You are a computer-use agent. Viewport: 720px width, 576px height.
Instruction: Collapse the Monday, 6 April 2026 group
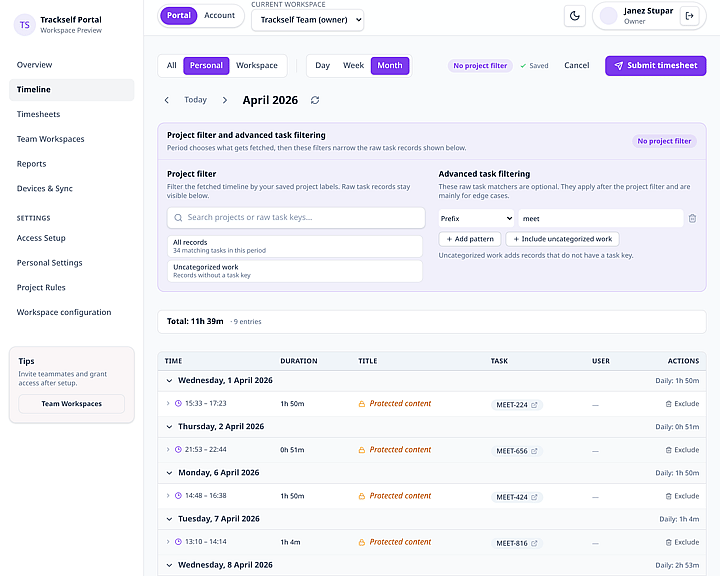(x=169, y=473)
